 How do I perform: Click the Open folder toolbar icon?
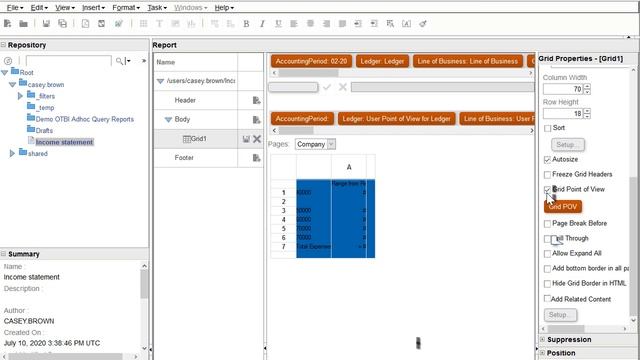23,24
